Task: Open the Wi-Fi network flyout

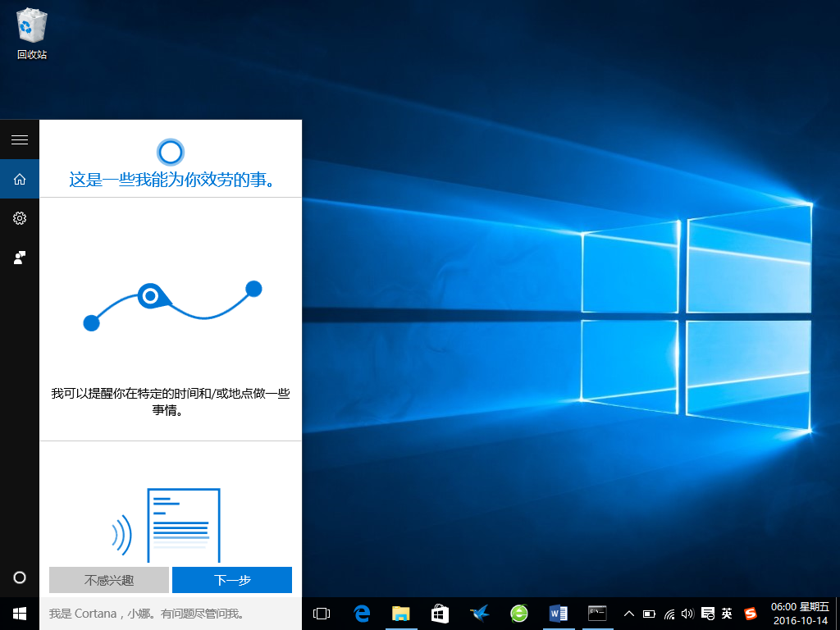Action: click(x=669, y=614)
